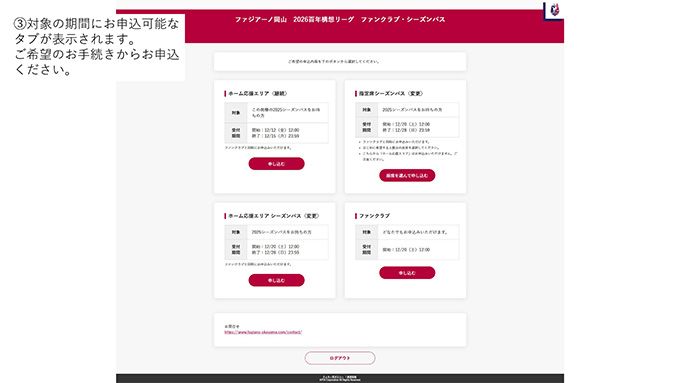Click 座席を選んで申し込む in 指定席シーズンパス card
680x383 pixels.
(407, 175)
